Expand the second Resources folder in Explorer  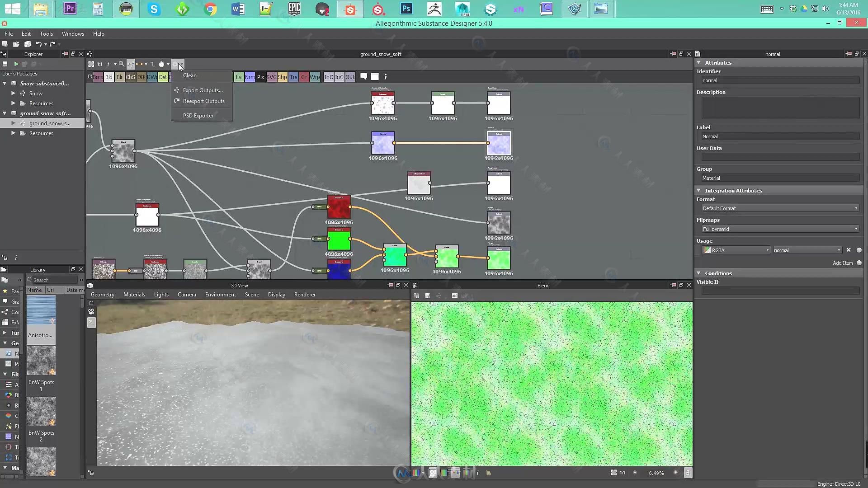(x=14, y=133)
